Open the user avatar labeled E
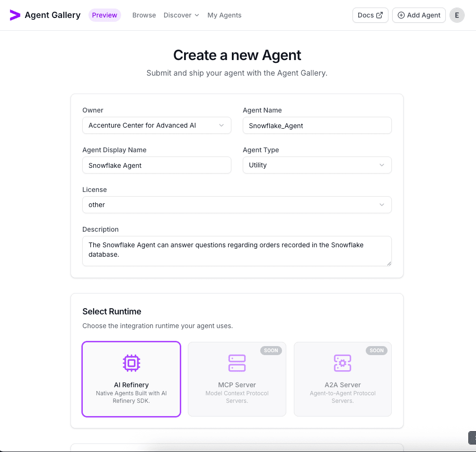Screen dimensions: 476x452 457,15
